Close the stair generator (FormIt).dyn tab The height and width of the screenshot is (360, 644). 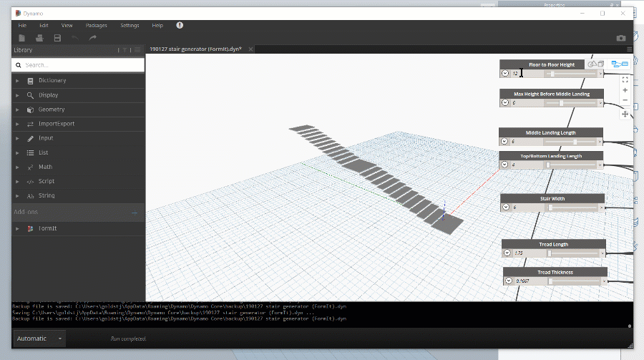click(x=250, y=49)
